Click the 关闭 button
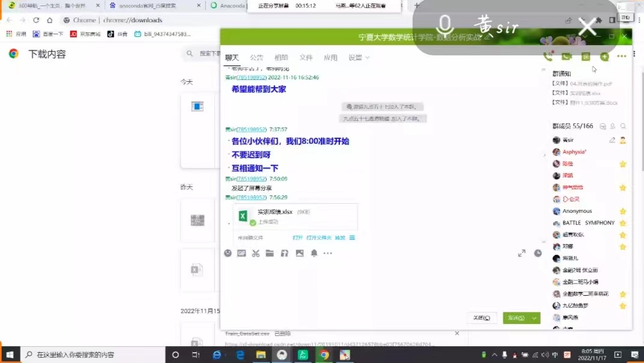644x363 pixels. [481, 318]
